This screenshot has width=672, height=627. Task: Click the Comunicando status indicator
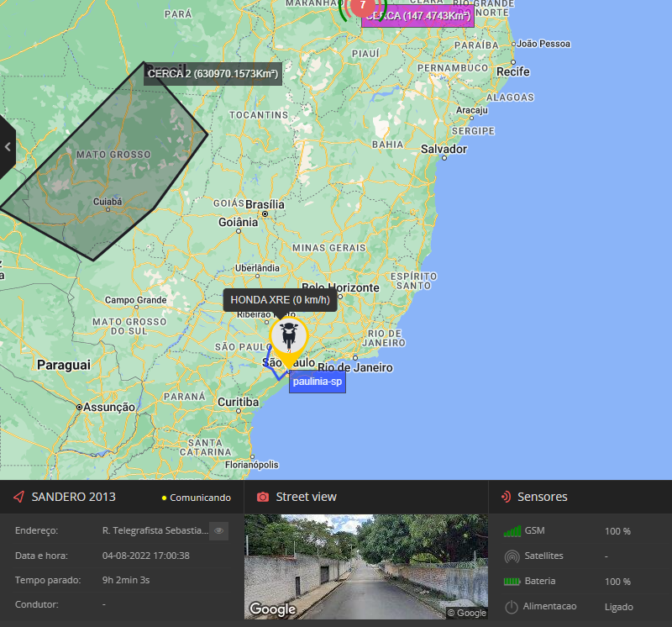pos(196,498)
